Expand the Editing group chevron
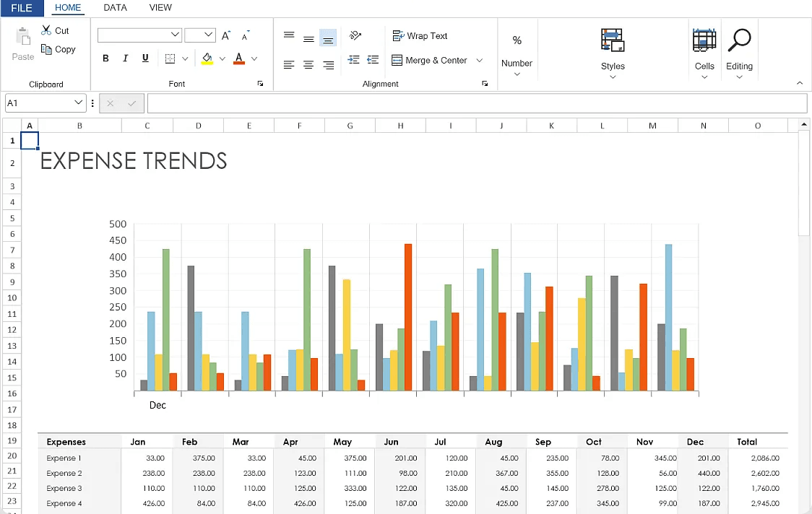This screenshot has width=812, height=514. pos(739,77)
